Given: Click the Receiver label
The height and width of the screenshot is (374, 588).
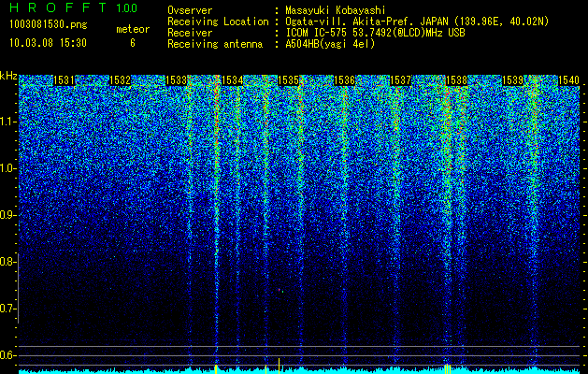Looking at the screenshot, I should pyautogui.click(x=190, y=33).
